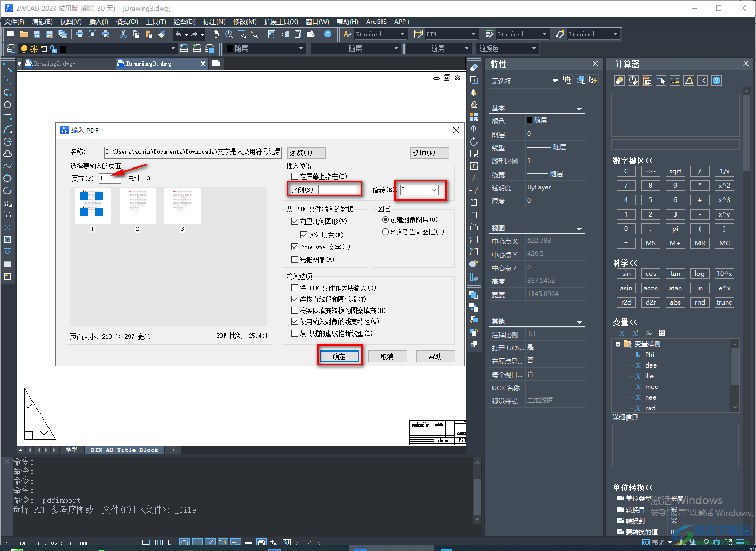Toggle 'TrueType 文字' checkbox
Screen dimensions: 756x551
tap(295, 247)
